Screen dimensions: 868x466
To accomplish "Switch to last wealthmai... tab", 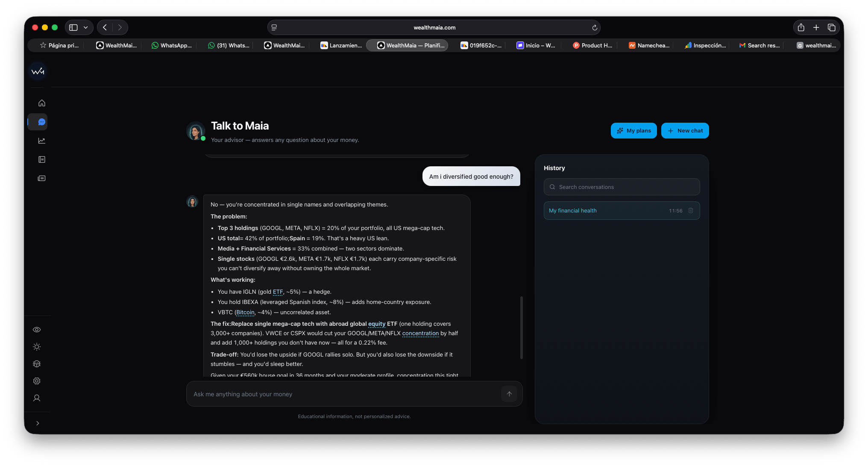I will pos(816,45).
